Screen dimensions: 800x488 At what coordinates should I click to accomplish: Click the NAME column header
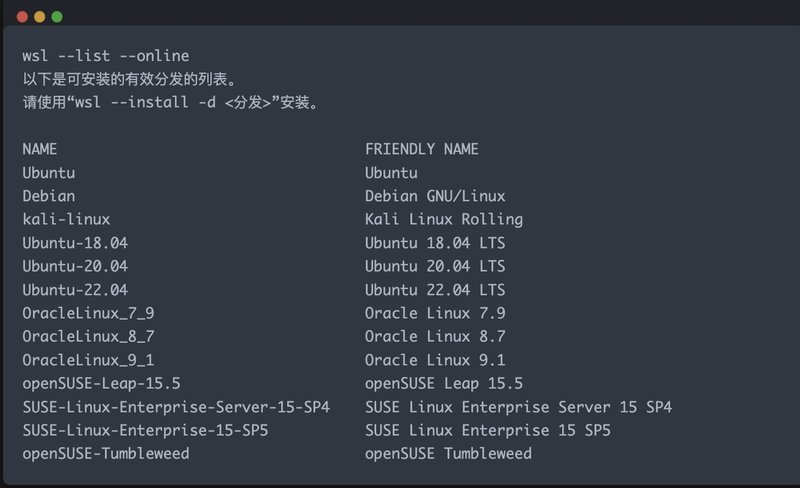tap(40, 149)
